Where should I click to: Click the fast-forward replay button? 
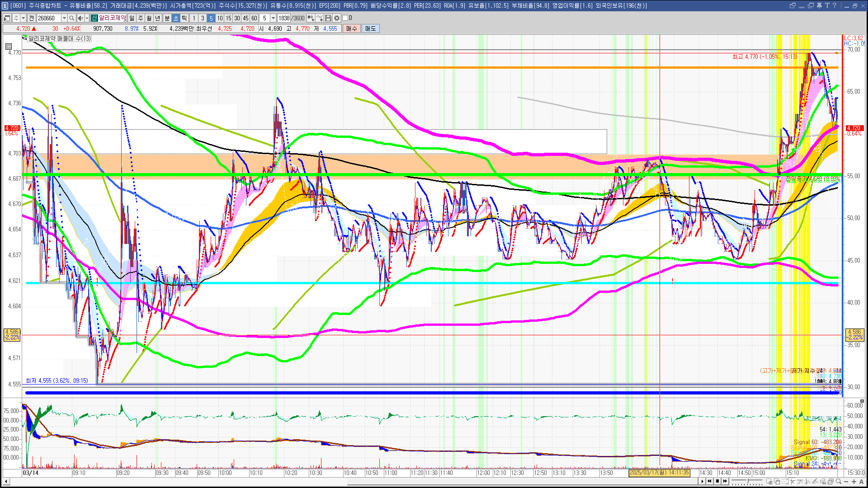725,481
